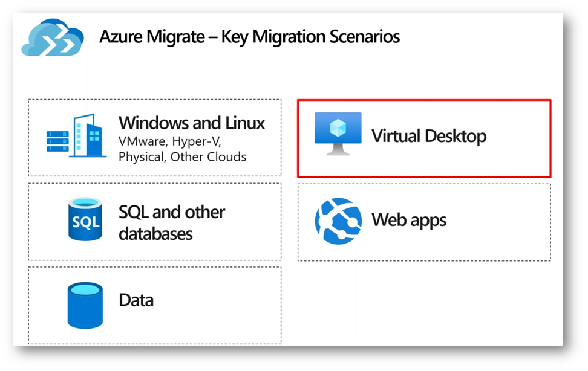Click the Web apps globe icon

(338, 221)
